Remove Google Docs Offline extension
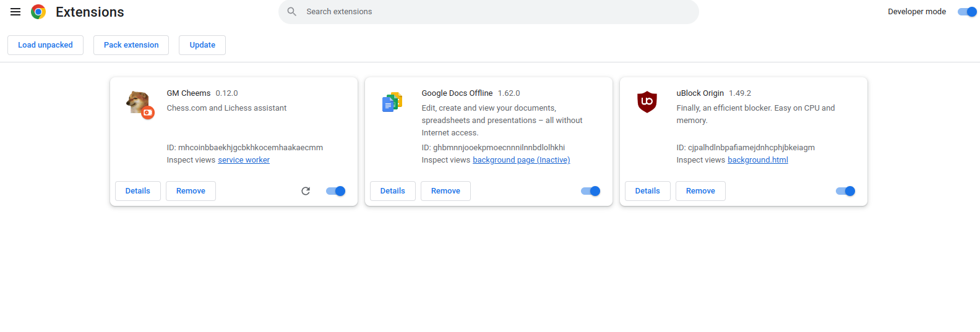The height and width of the screenshot is (332, 980). point(445,191)
